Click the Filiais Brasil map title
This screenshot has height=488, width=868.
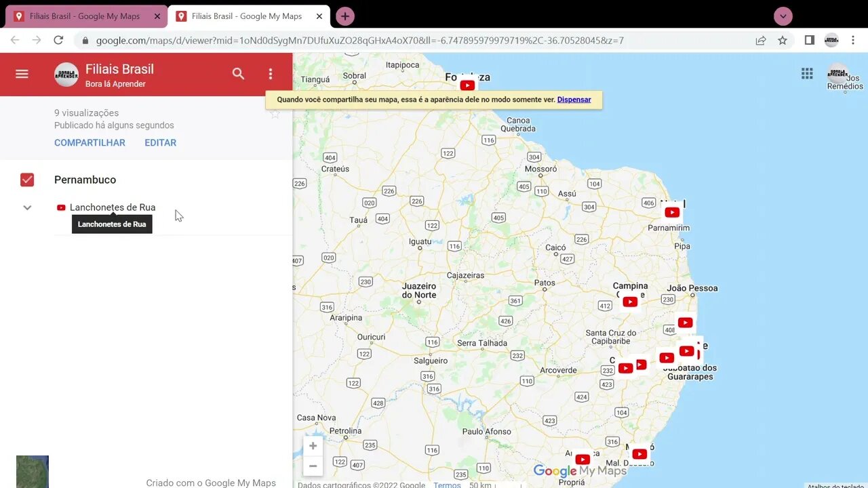click(x=119, y=69)
